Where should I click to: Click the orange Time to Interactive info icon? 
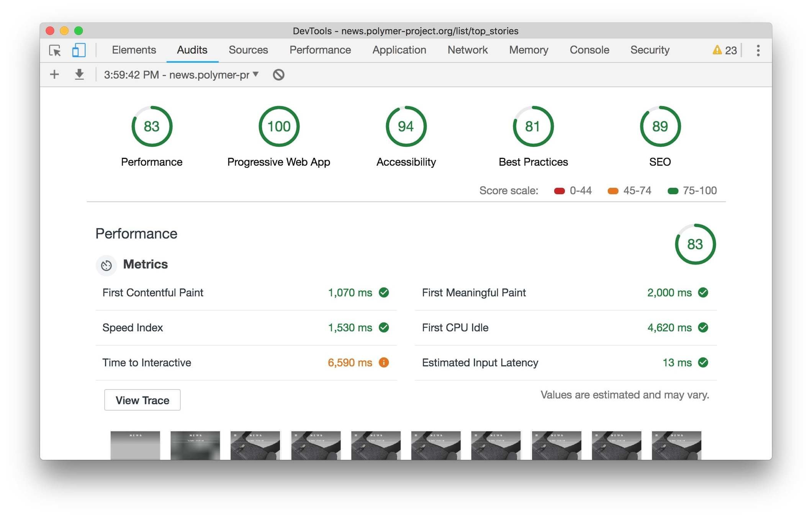coord(384,362)
